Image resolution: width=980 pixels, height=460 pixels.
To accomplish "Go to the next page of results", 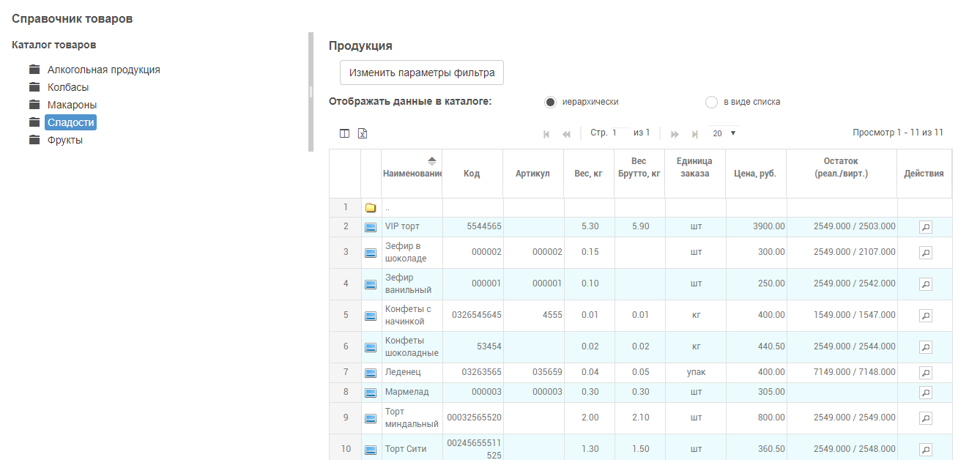I will tap(675, 134).
